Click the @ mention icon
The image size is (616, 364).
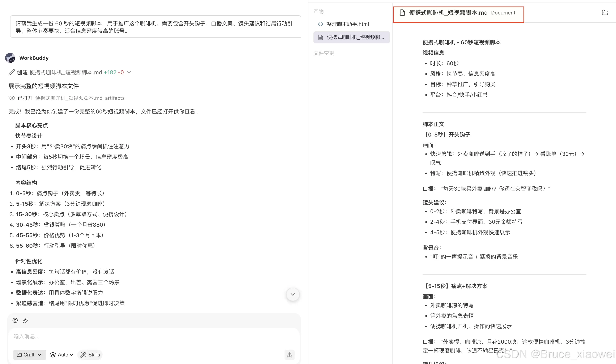(15, 320)
